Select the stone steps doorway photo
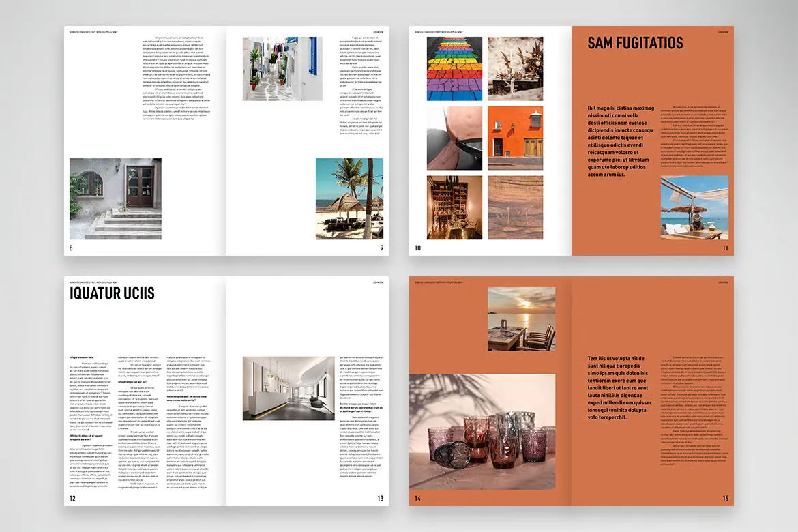The width and height of the screenshot is (798, 532). pyautogui.click(x=115, y=198)
